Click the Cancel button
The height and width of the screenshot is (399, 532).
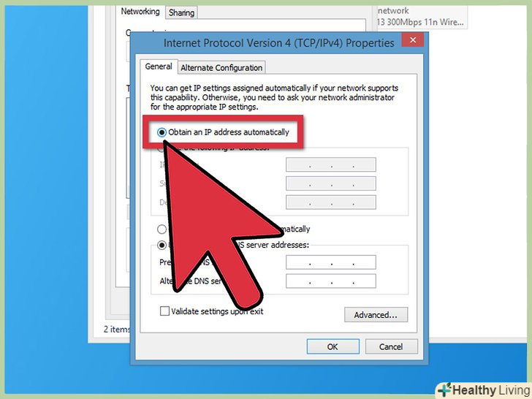tap(391, 346)
